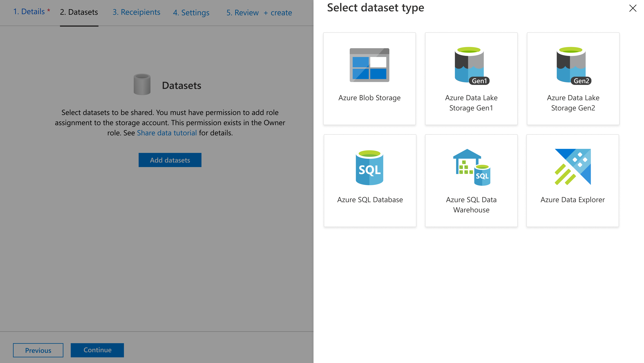Open the 3. Receipients tab

136,12
